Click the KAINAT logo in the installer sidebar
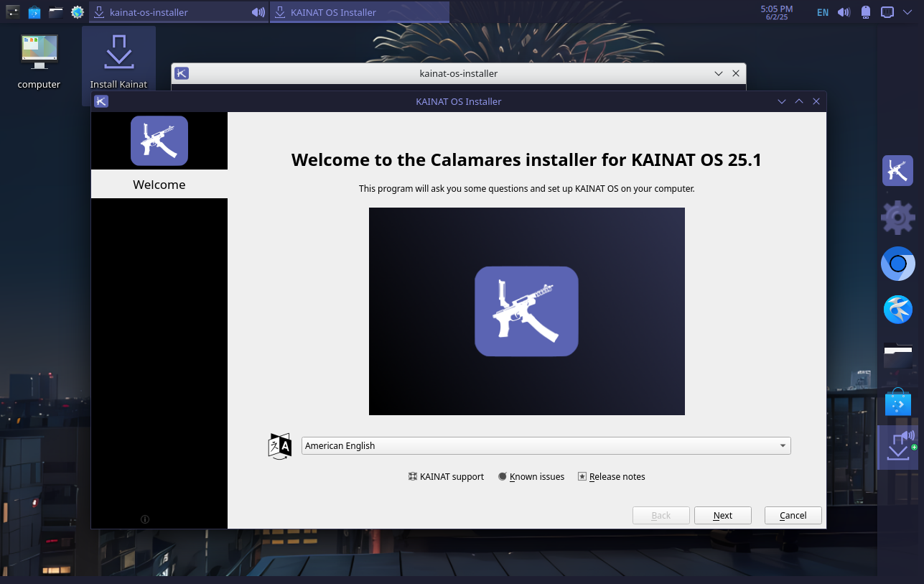This screenshot has height=584, width=924. pyautogui.click(x=159, y=141)
